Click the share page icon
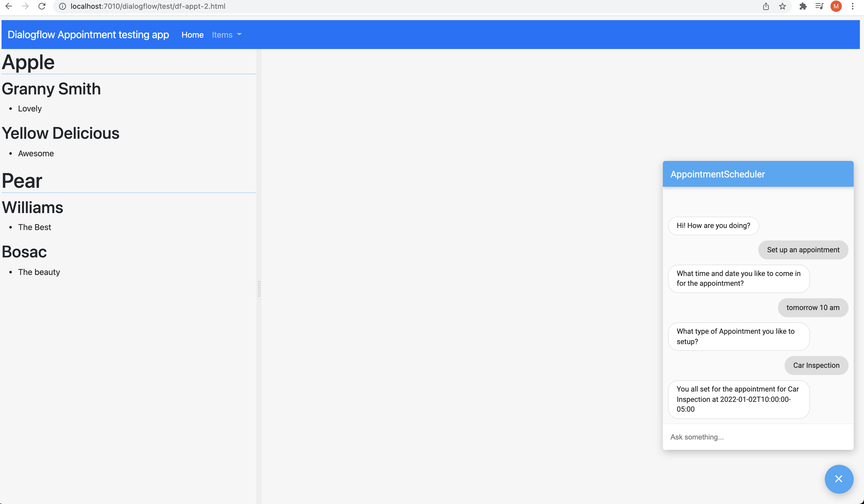The width and height of the screenshot is (864, 504). point(766,6)
